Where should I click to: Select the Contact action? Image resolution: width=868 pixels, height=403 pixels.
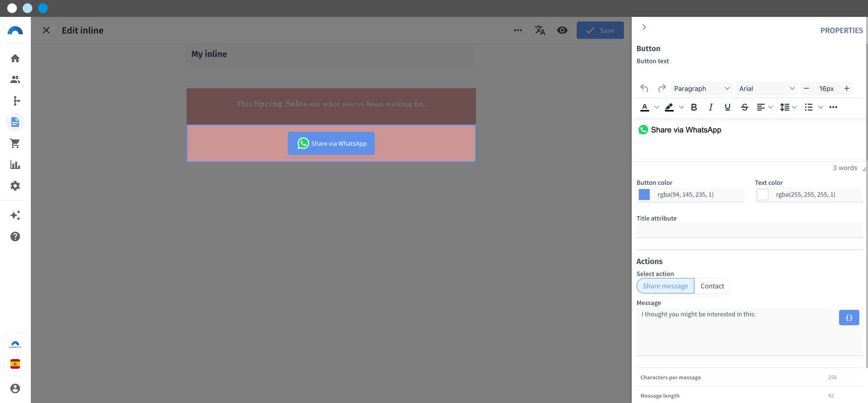coord(712,286)
